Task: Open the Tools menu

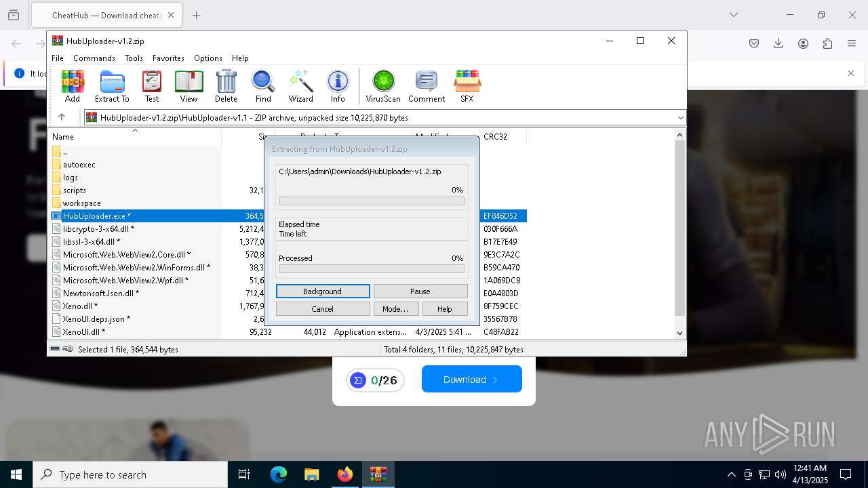Action: [x=134, y=58]
